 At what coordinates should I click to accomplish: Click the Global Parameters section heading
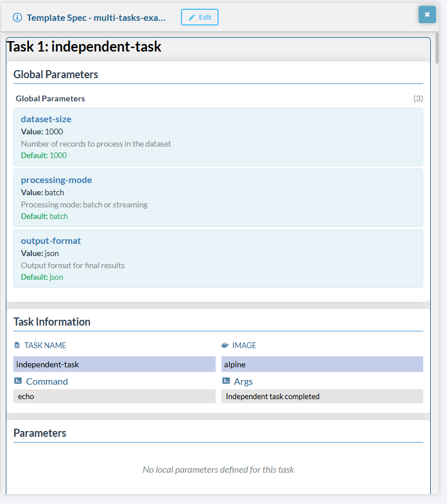(56, 75)
